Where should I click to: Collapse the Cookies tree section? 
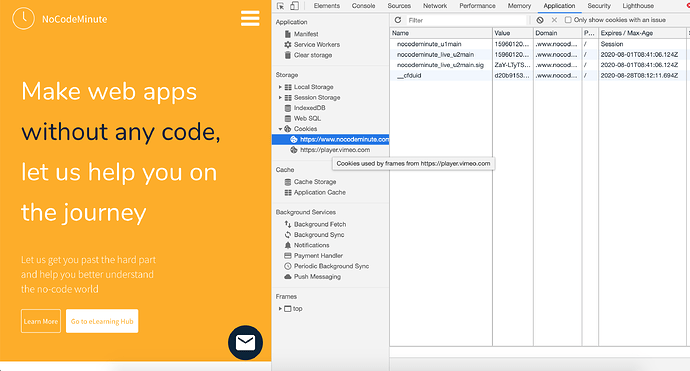point(280,129)
